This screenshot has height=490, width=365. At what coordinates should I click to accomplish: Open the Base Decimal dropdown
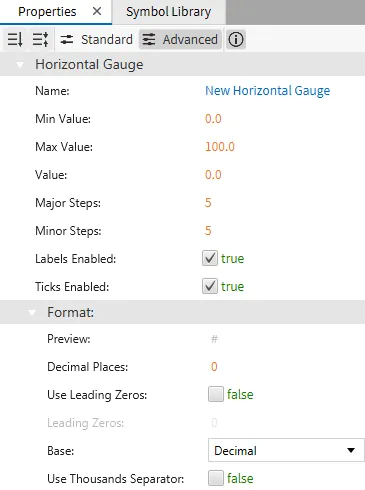(286, 450)
